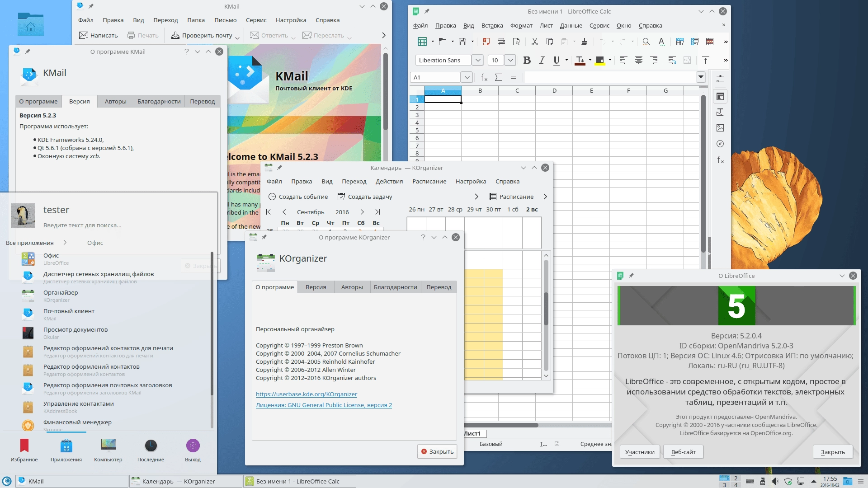Click the Sum sigma icon in formula bar
Viewport: 868px width, 488px height.
point(499,77)
